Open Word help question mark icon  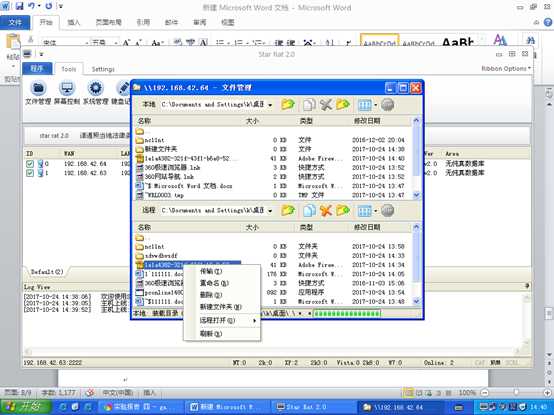[548, 22]
